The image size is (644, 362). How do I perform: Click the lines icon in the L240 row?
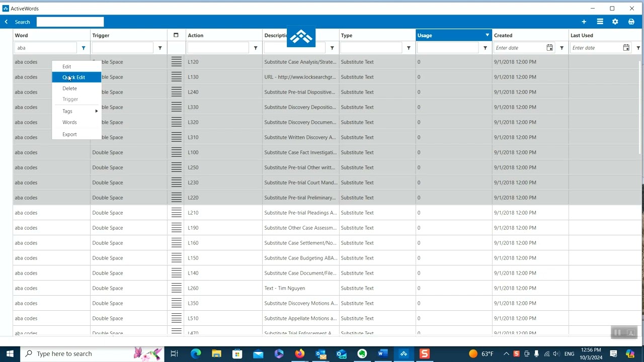[x=176, y=92]
